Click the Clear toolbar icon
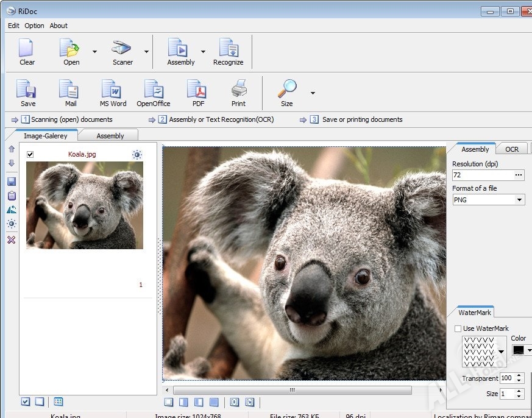 click(27, 52)
